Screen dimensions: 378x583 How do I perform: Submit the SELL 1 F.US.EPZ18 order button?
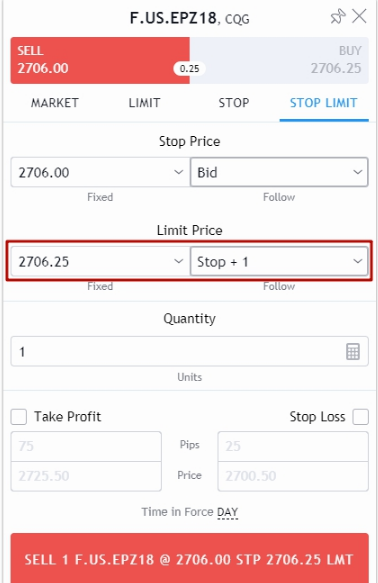pyautogui.click(x=190, y=558)
